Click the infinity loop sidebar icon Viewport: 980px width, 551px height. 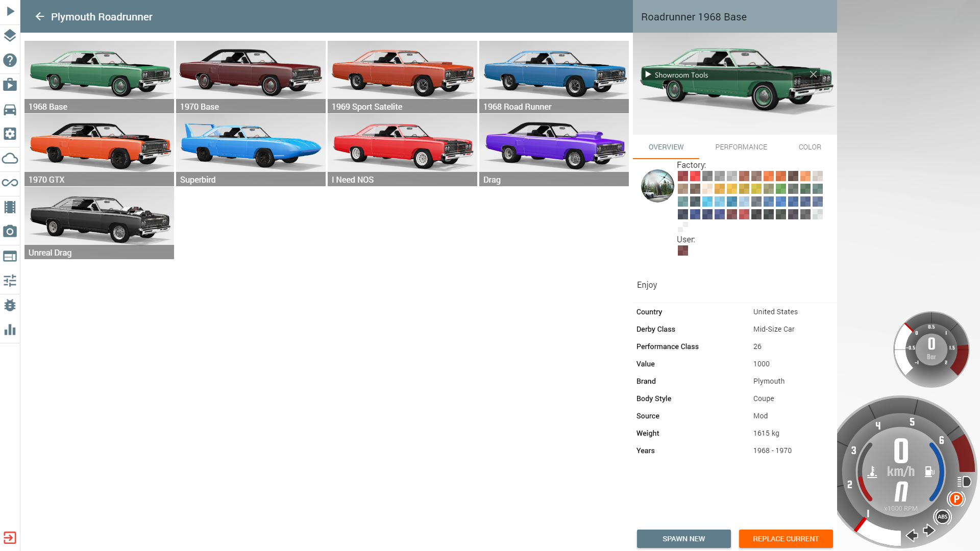(10, 183)
